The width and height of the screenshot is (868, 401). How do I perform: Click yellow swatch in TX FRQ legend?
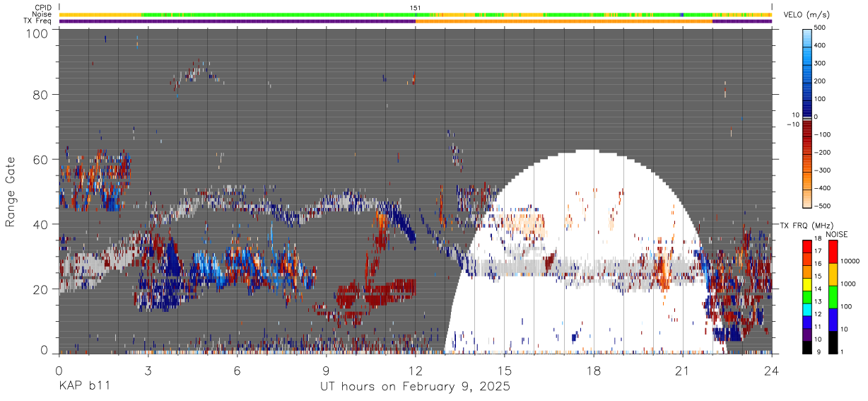(x=807, y=283)
